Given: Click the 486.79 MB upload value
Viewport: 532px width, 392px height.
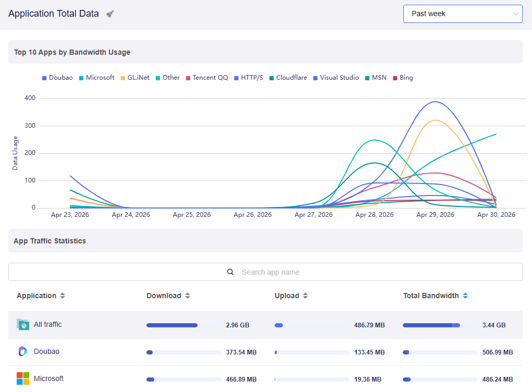Looking at the screenshot, I should click(x=369, y=325).
